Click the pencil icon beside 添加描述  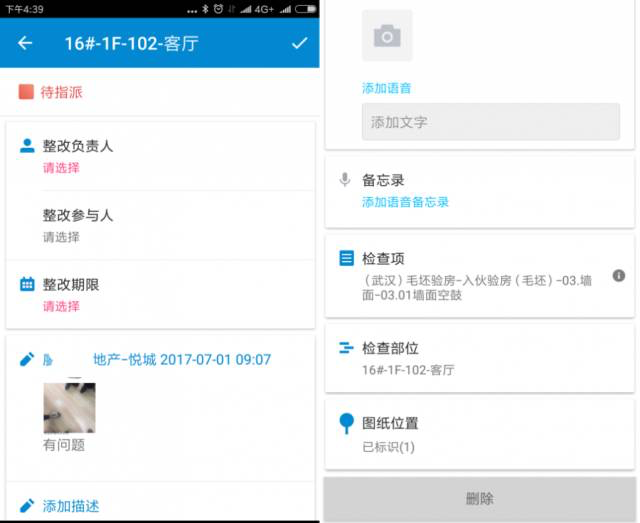click(x=27, y=505)
